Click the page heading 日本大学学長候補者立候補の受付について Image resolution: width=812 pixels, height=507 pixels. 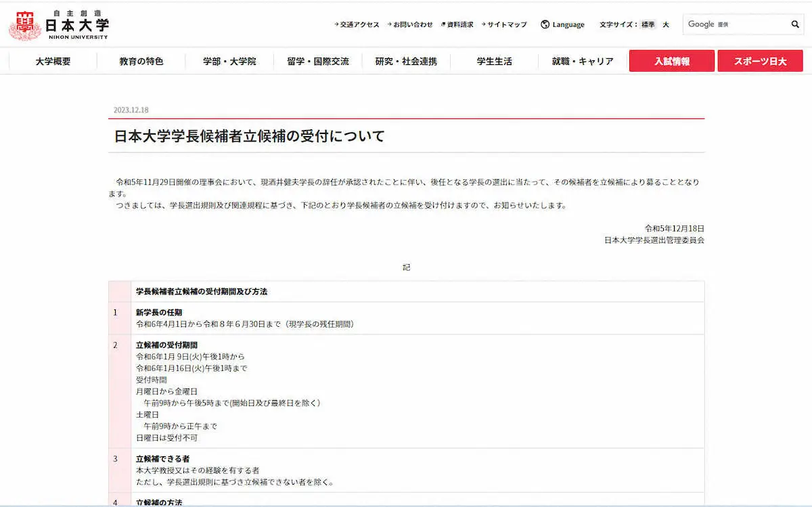coord(249,136)
